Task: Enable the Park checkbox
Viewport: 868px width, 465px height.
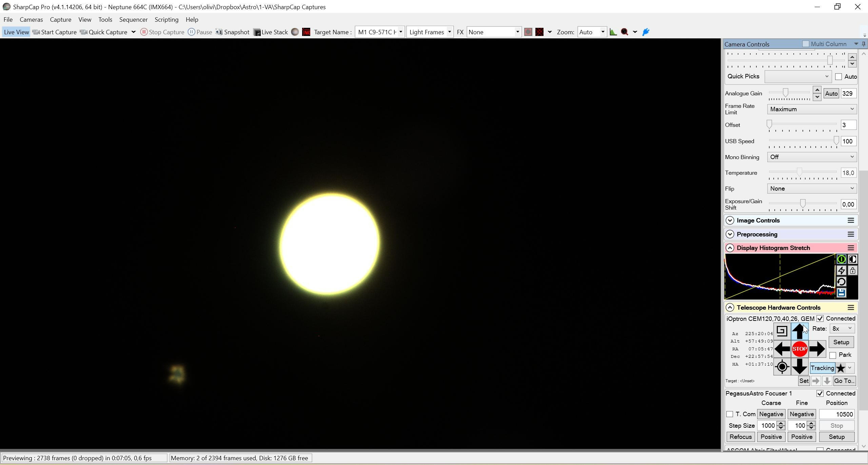Action: point(833,355)
